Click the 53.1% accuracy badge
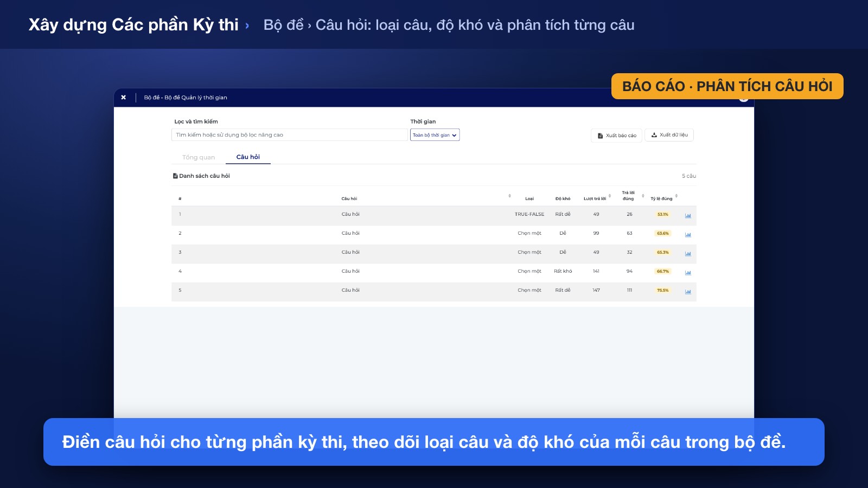 pyautogui.click(x=663, y=215)
